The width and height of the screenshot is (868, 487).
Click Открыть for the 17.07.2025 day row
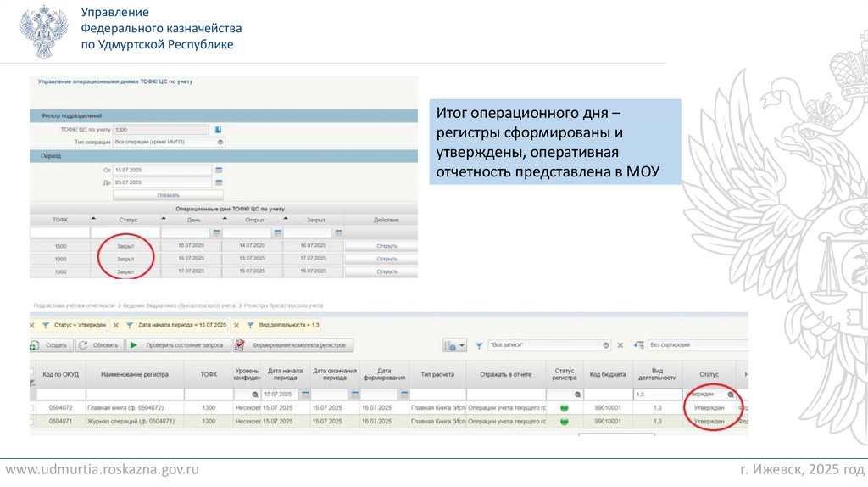pos(381,271)
